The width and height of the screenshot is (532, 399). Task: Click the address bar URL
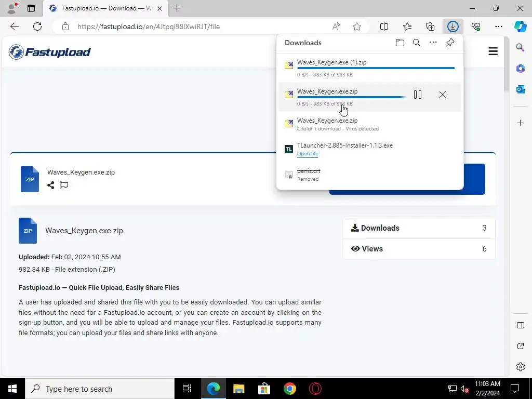149,26
